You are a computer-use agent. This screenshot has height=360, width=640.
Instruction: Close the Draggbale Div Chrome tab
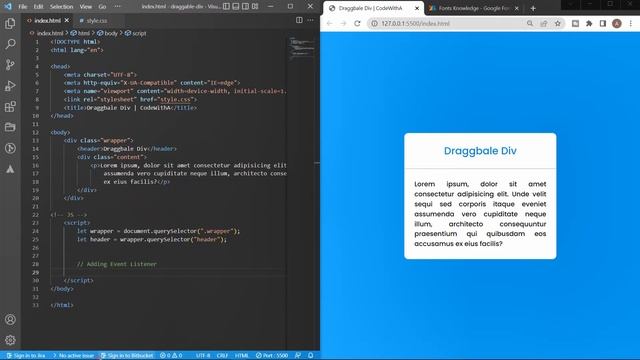click(417, 8)
